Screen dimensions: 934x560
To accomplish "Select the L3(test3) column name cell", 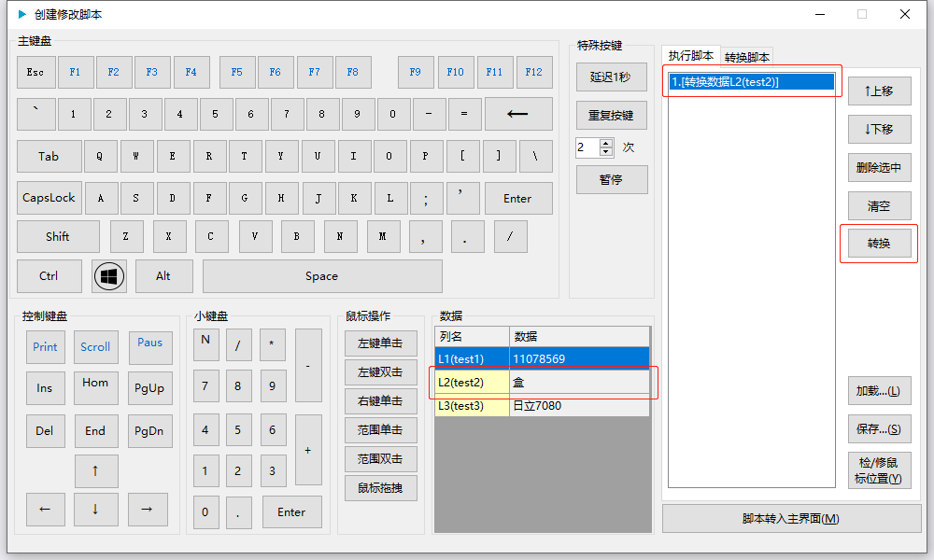I will click(472, 405).
